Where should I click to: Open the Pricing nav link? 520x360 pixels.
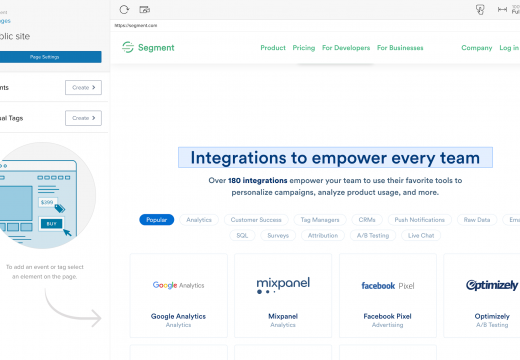tap(304, 48)
